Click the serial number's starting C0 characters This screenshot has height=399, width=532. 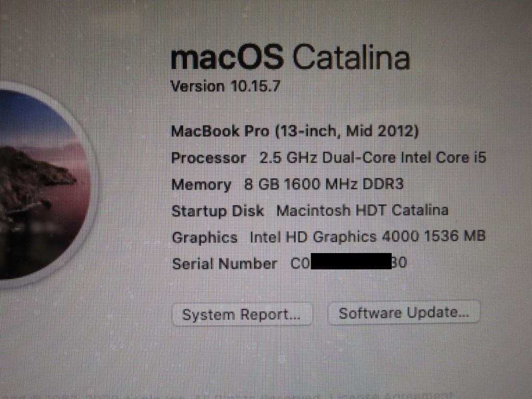(x=300, y=263)
